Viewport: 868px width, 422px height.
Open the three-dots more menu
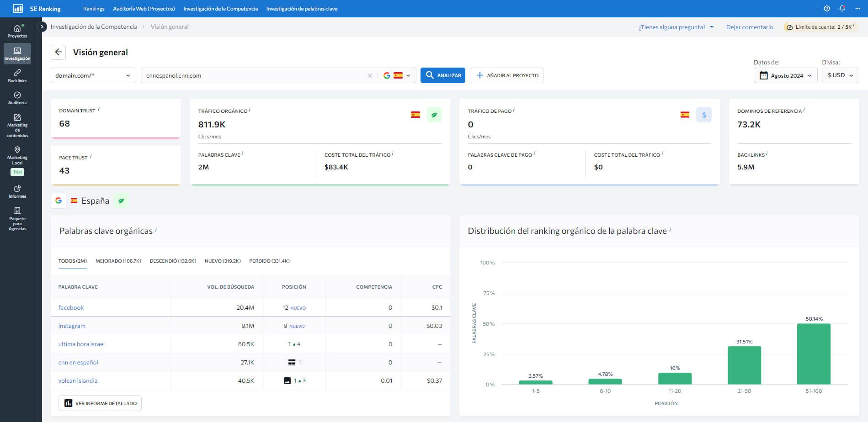click(x=857, y=9)
